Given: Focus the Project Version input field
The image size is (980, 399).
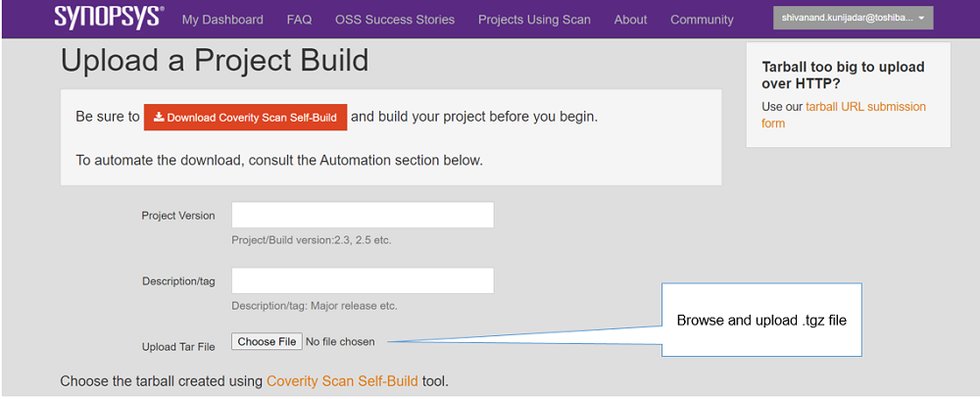Looking at the screenshot, I should (x=363, y=215).
